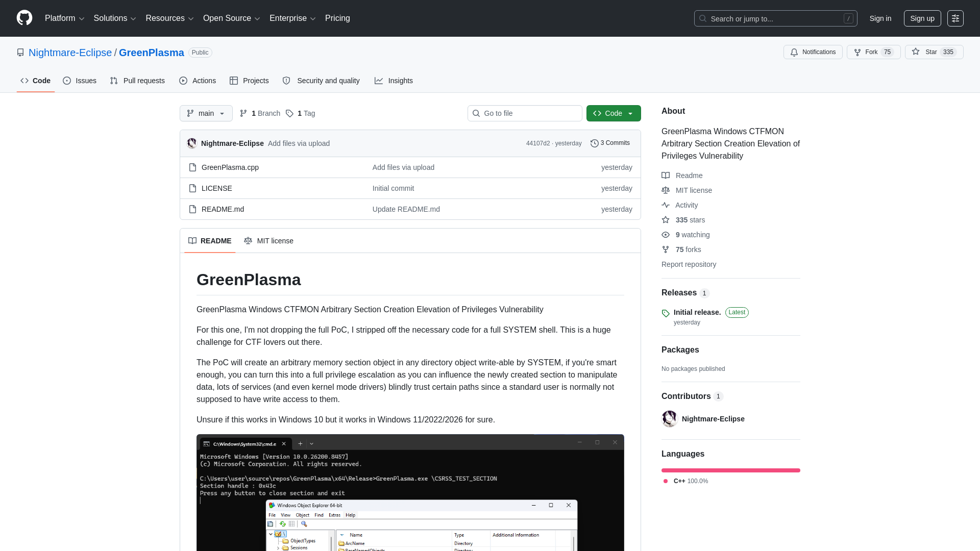This screenshot has height=551, width=980.
Task: Click the pink C++ language bar
Action: coord(731,470)
